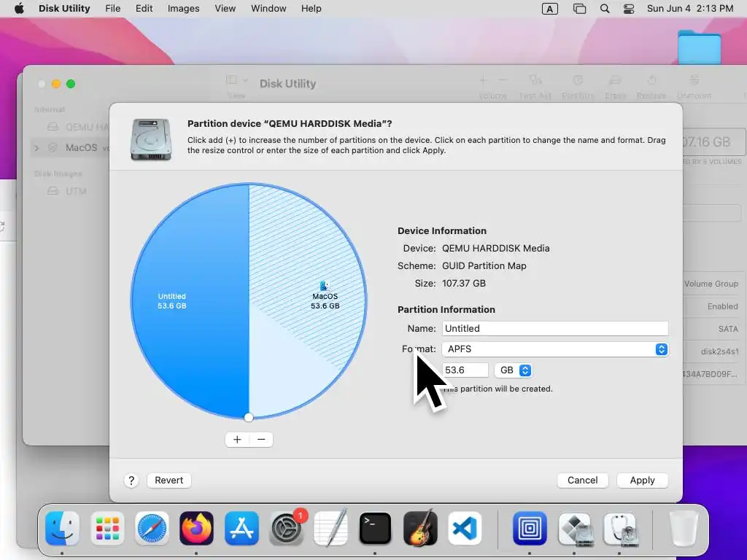Open Firefox from the Dock
The height and width of the screenshot is (560, 747).
pos(196,528)
